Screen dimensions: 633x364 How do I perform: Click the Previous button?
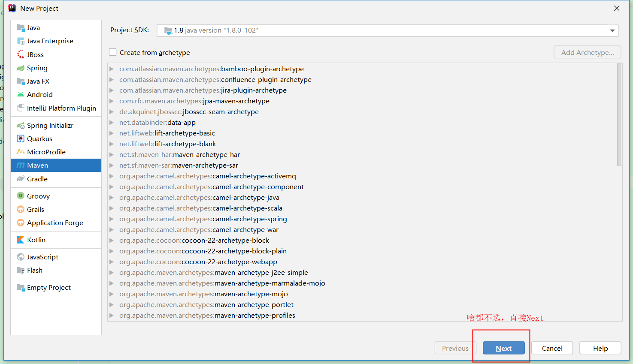pyautogui.click(x=455, y=348)
